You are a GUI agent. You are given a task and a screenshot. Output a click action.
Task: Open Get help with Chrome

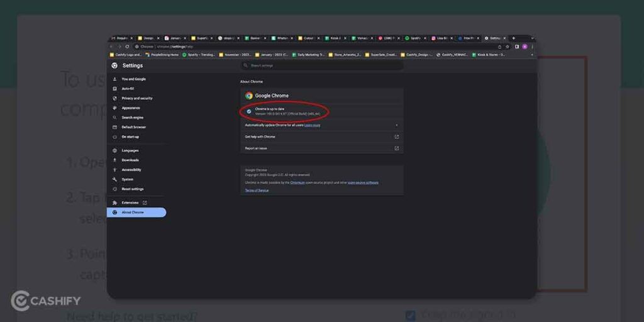coord(321,136)
